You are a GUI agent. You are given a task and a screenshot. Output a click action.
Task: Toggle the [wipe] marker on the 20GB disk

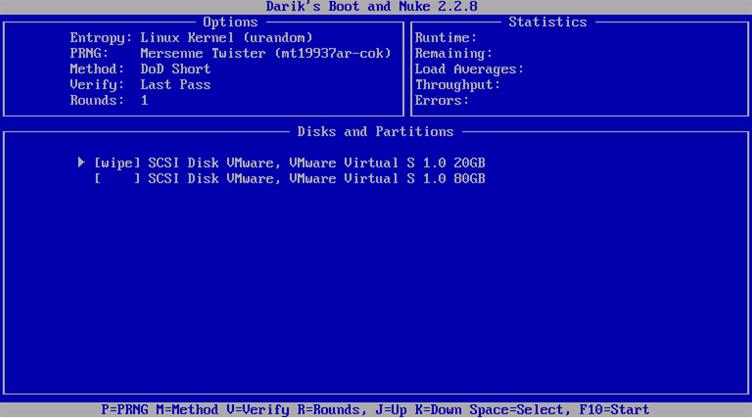click(117, 162)
